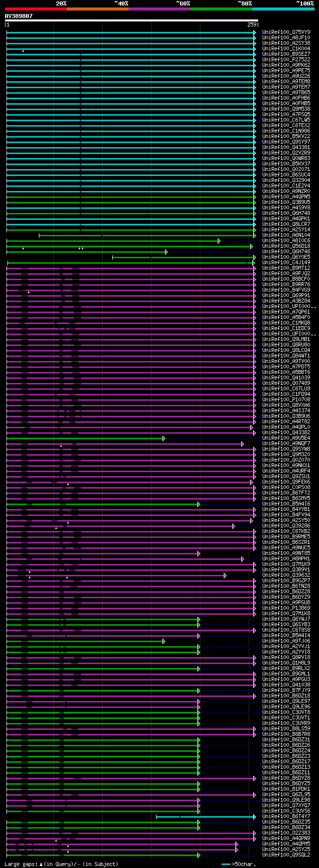Click the UniRef100_A9U226 label
319x868 pixels.
tap(286, 76)
